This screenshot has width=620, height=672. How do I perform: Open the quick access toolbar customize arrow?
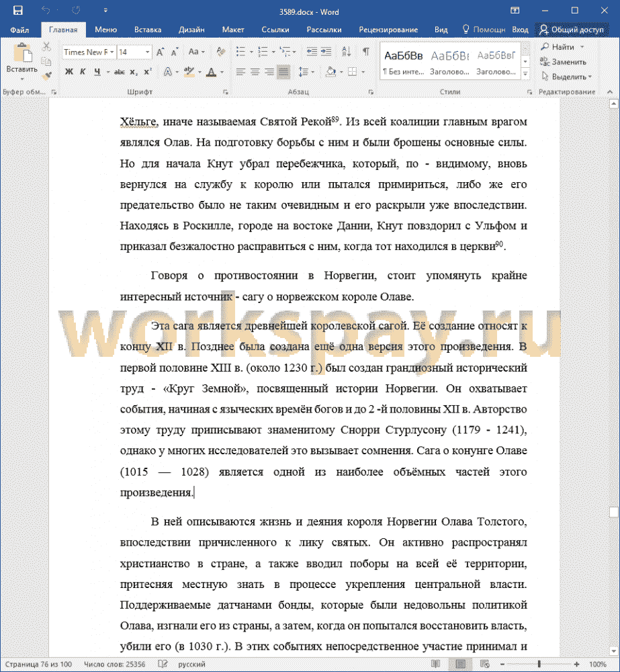[105, 10]
